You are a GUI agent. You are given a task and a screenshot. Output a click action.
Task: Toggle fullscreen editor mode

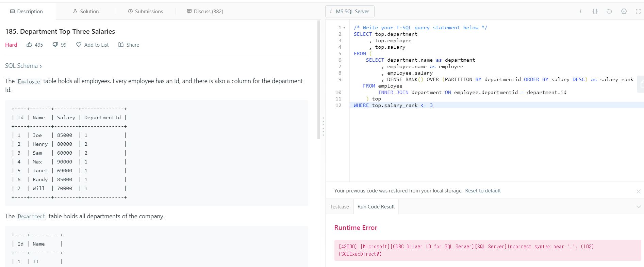pyautogui.click(x=638, y=11)
